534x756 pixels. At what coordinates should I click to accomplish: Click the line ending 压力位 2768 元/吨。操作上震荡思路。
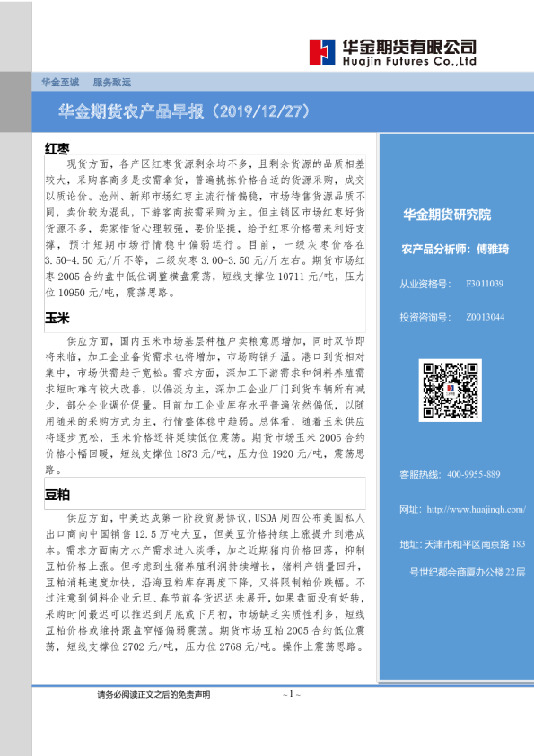(205, 646)
